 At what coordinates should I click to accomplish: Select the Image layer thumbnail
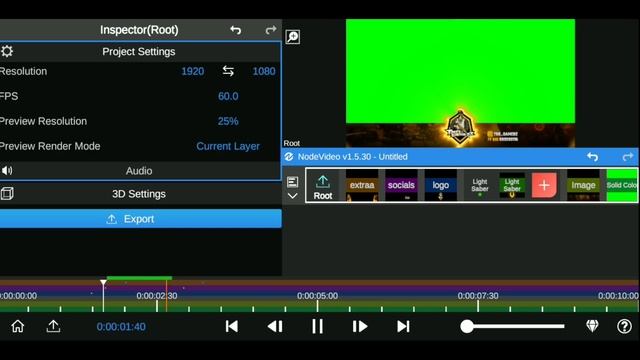click(583, 185)
